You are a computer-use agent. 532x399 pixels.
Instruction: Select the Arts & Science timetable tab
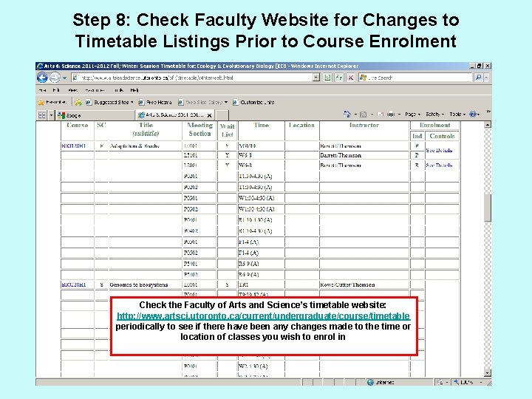tap(171, 115)
